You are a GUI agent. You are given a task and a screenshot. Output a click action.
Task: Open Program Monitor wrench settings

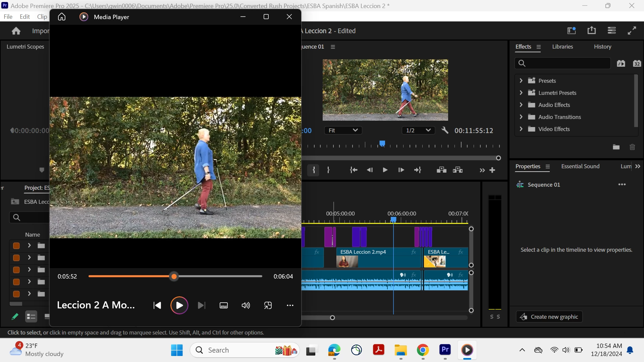coord(445,130)
